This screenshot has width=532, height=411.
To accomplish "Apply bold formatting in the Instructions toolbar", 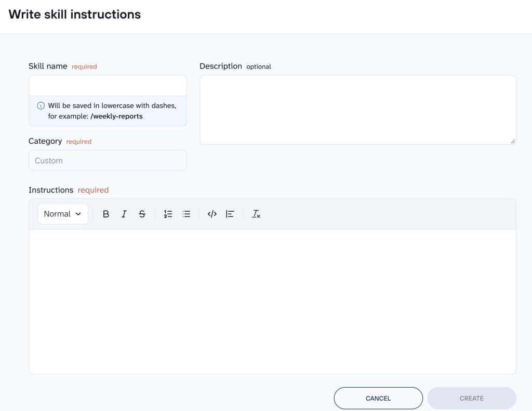I will 106,214.
